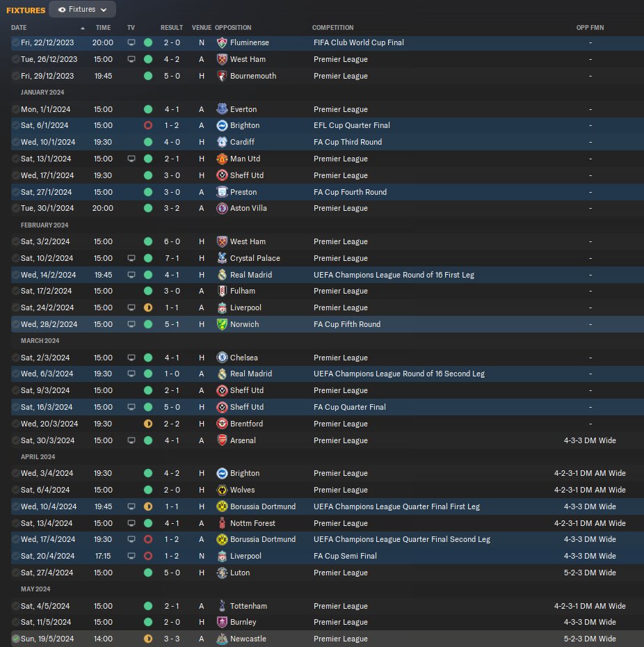
Task: Open Borussia Dortmund Quarter Final Second Leg competition
Action: pos(402,539)
